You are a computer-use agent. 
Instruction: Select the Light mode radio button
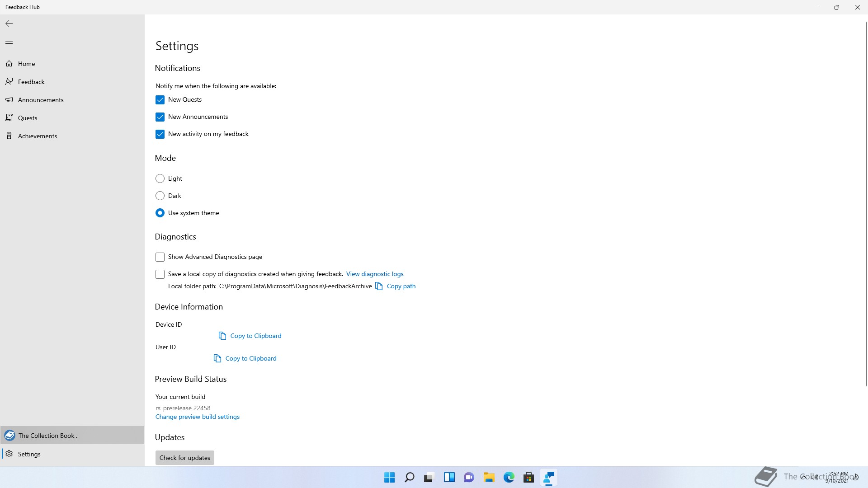(x=160, y=178)
